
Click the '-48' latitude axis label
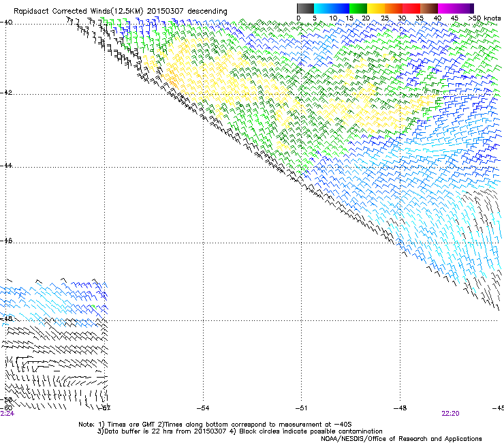(6, 318)
